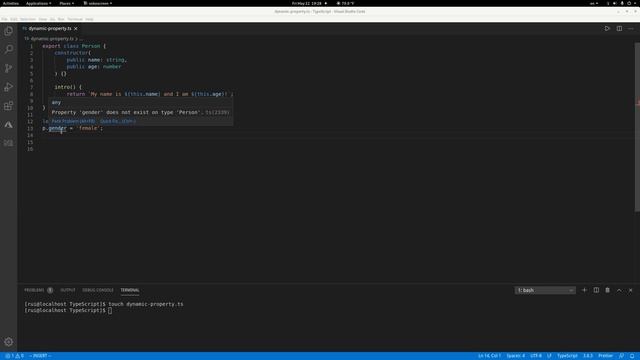Open the feedback icon in status bar
640x360 pixels.
tap(621, 356)
